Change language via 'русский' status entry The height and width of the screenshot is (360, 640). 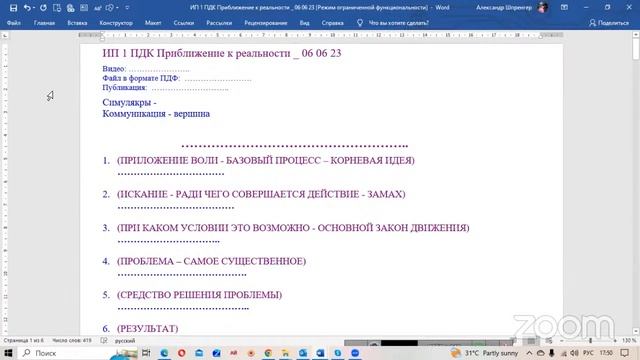[x=125, y=340]
